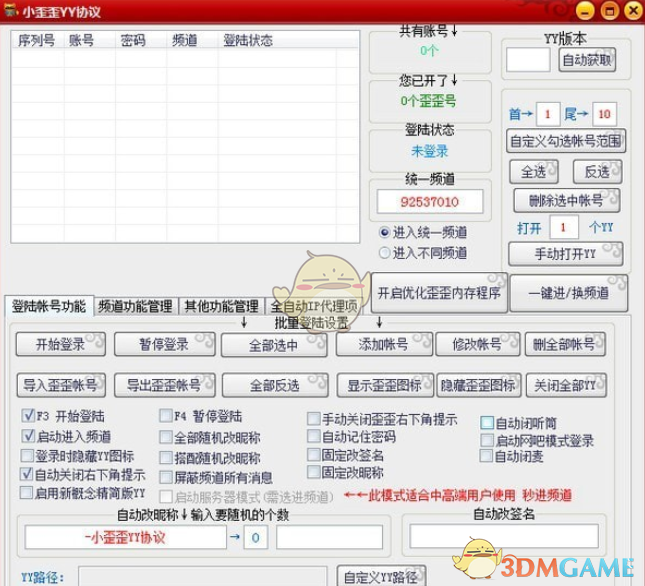The image size is (645, 586).
Task: Click 添加帐号 button
Action: 384,344
